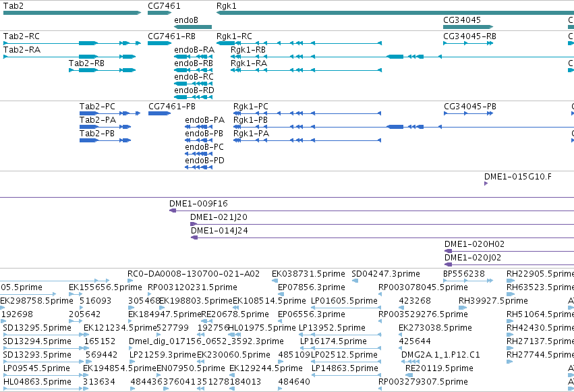Click the DME1-015G10.F label
This screenshot has height=392, width=574.
point(518,177)
